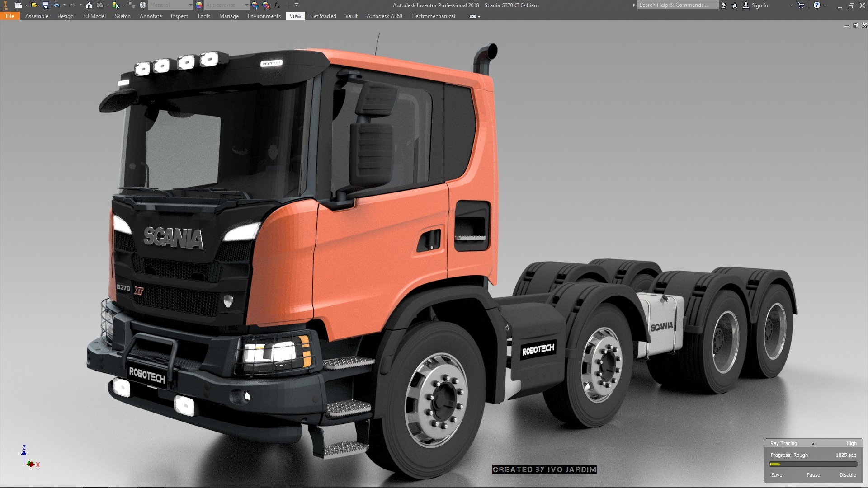Open the Material dropdown
Screen dimensions: 868x488
click(190, 5)
